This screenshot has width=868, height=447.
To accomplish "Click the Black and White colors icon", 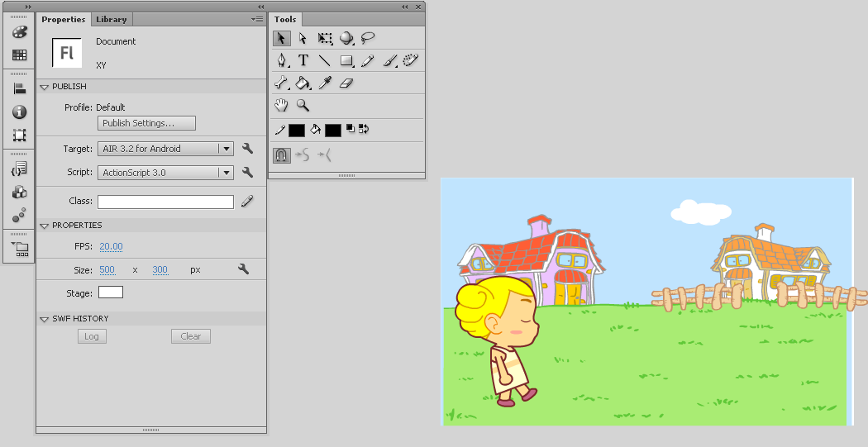I will click(x=351, y=128).
